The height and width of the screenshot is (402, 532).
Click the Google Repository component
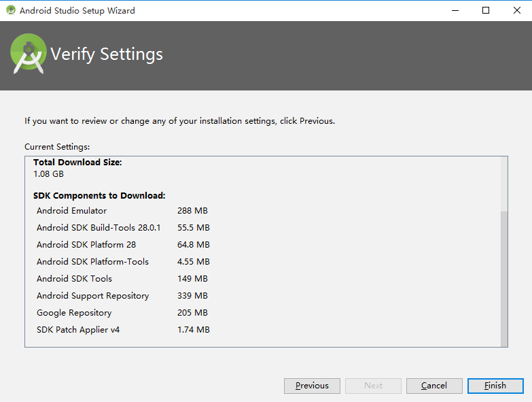[74, 313]
